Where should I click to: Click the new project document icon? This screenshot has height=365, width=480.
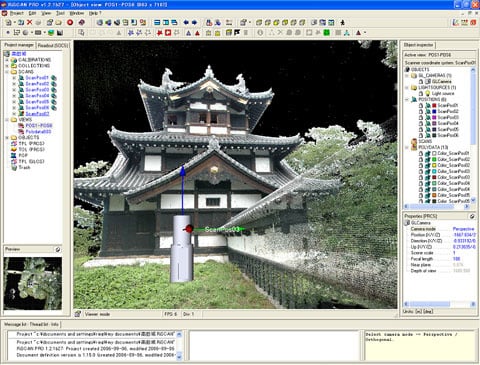(x=9, y=22)
